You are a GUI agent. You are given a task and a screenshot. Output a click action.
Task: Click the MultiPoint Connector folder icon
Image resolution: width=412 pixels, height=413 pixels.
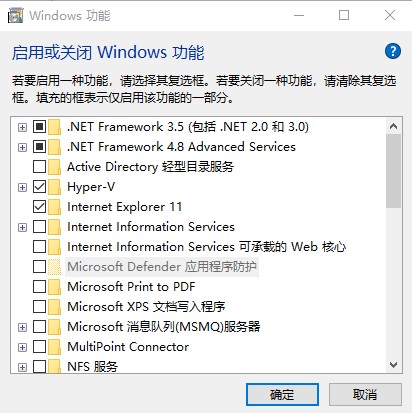click(54, 347)
